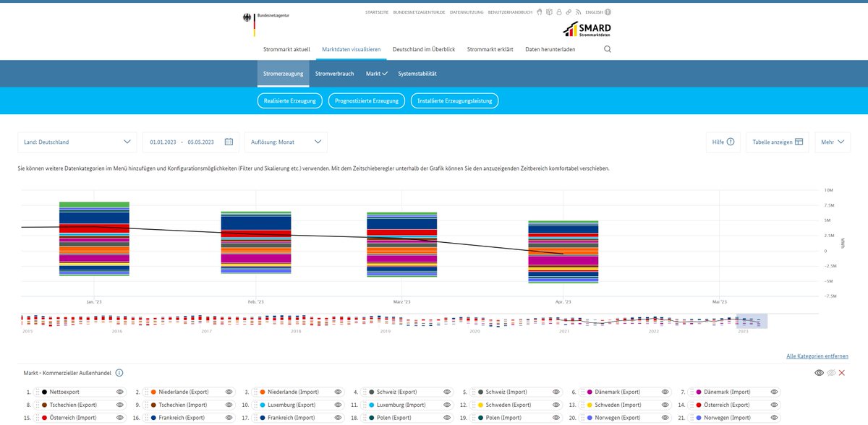Click drag handle of Tschechien (Export) entry
Viewport: 868px width, 425px height.
[38, 405]
